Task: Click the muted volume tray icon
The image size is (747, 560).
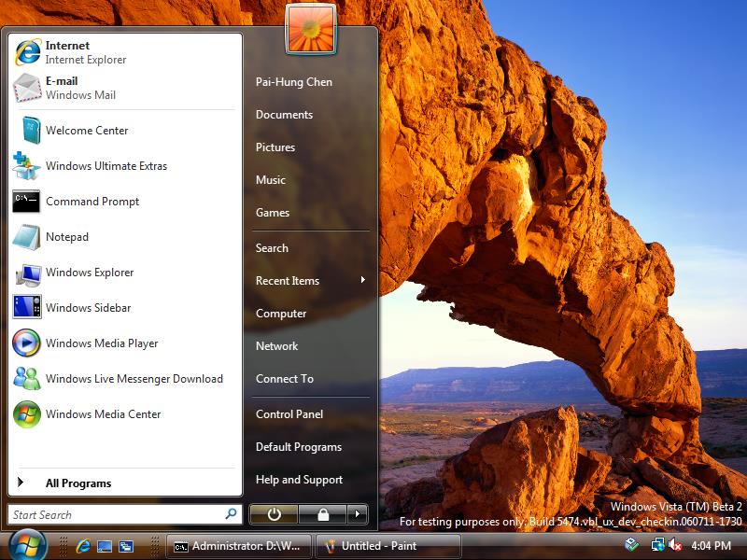Action: pos(675,544)
